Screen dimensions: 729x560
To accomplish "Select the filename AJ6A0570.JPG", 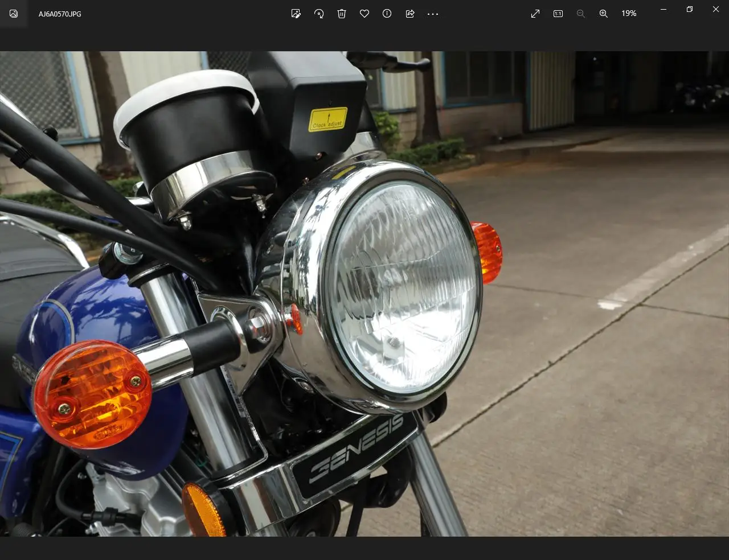I will click(59, 14).
